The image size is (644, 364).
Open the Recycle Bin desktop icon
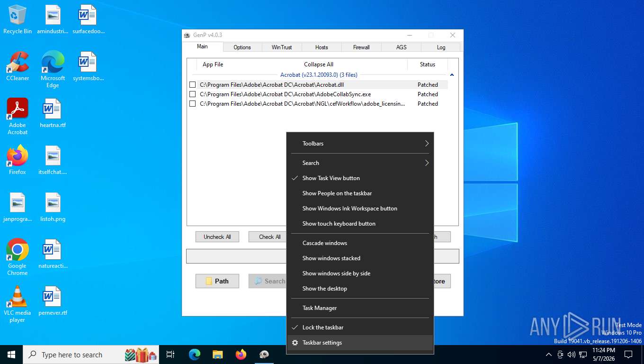pos(18,19)
